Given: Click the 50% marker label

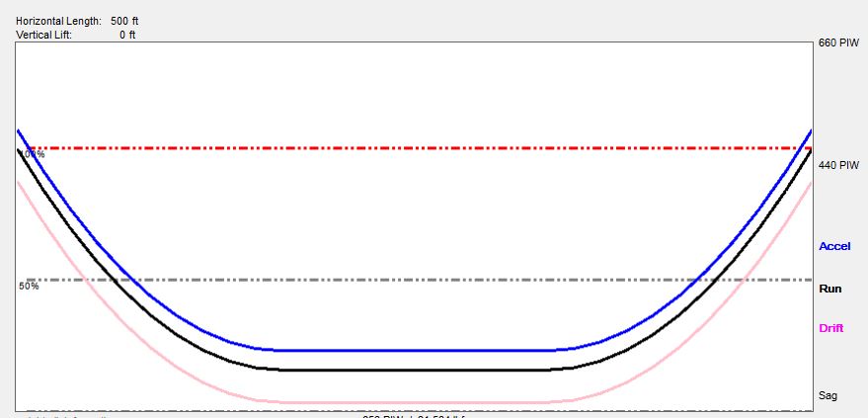Looking at the screenshot, I should (x=29, y=287).
